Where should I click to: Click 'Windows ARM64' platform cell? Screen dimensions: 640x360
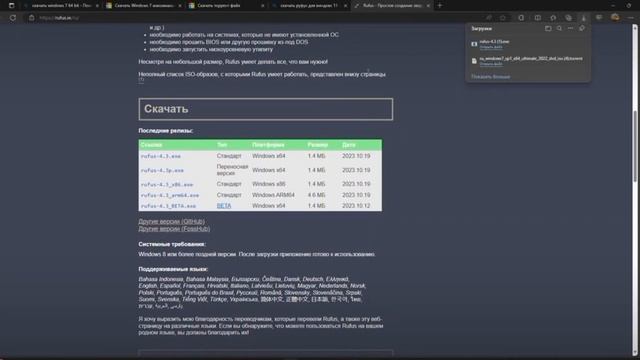[273, 195]
